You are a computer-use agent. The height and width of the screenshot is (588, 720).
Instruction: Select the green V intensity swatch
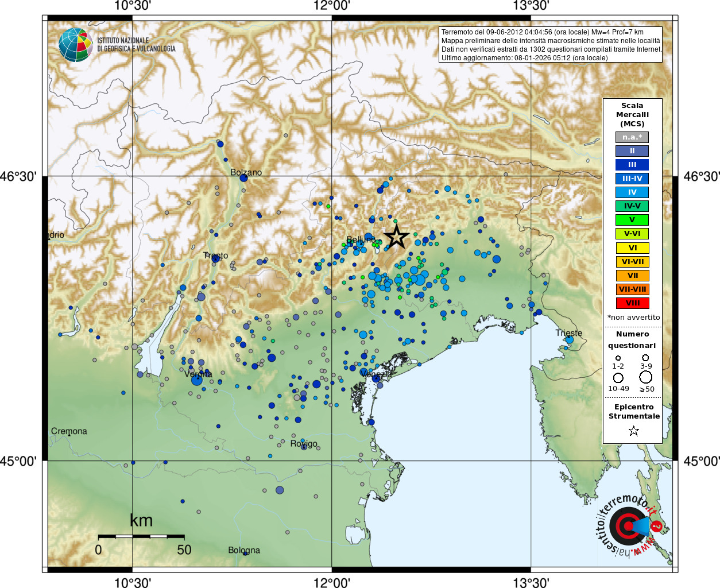point(632,220)
